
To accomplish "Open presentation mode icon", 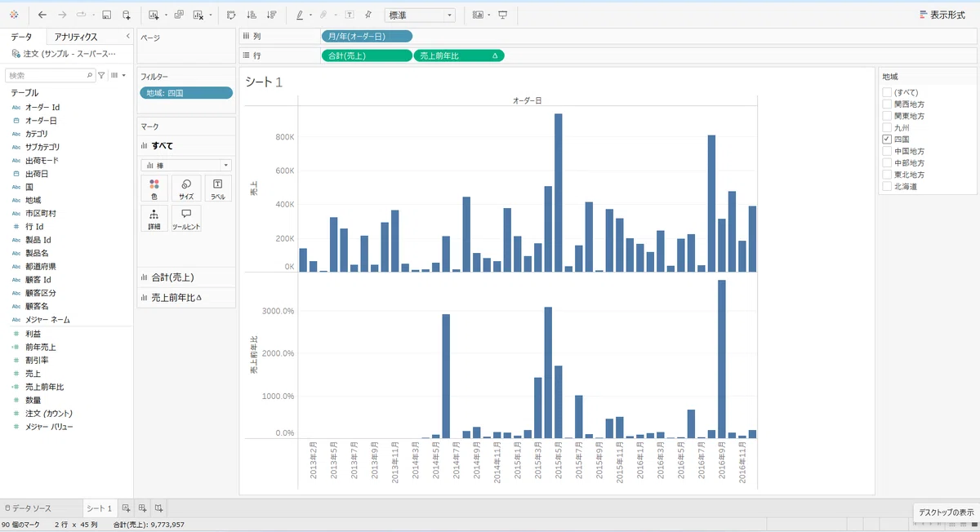I will click(502, 15).
